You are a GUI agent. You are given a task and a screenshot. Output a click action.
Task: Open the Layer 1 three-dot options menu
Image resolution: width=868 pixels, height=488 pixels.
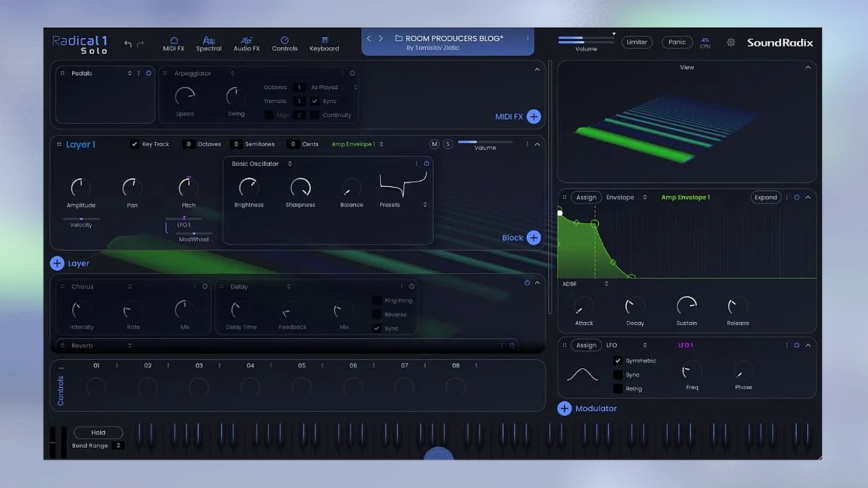point(527,144)
